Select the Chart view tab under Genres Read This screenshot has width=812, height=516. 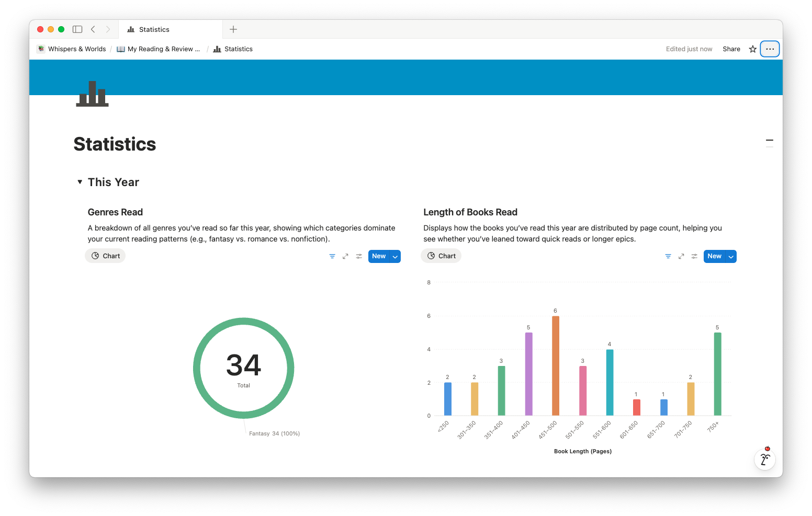tap(106, 256)
